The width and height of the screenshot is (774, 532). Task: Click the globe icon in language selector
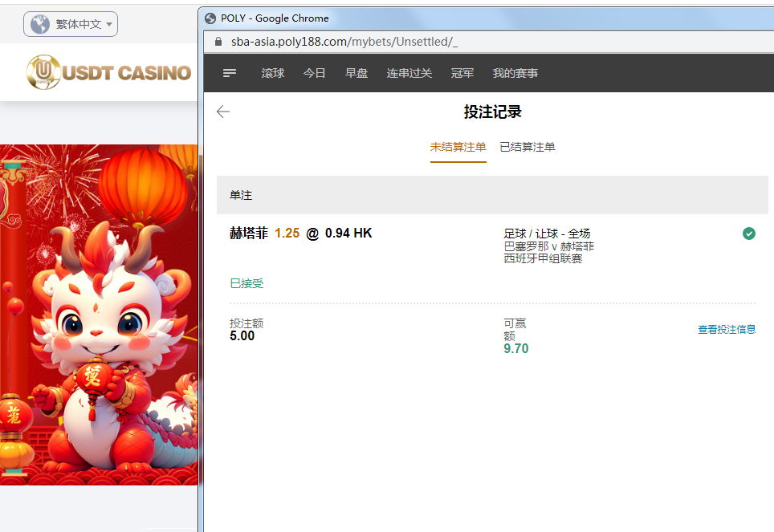[x=40, y=24]
